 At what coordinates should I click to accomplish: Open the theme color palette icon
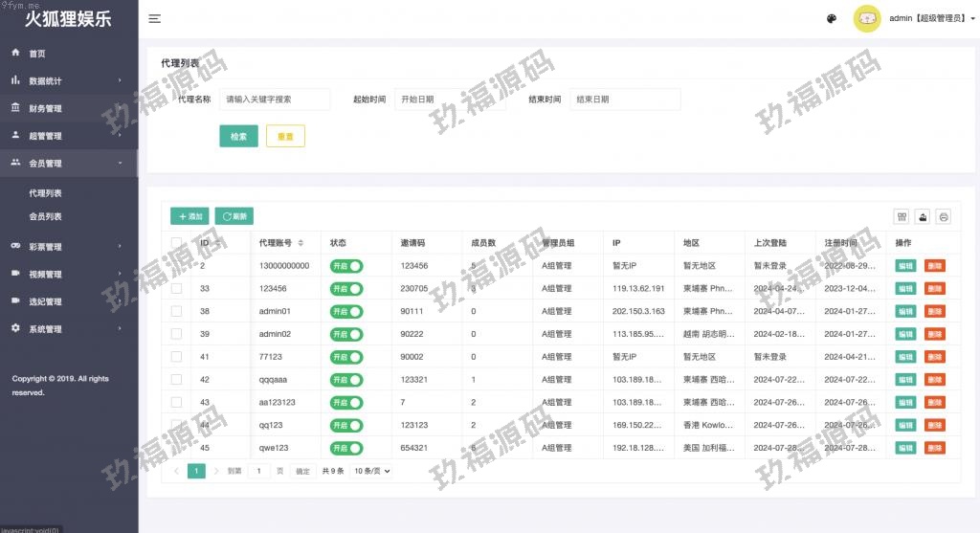tap(831, 18)
